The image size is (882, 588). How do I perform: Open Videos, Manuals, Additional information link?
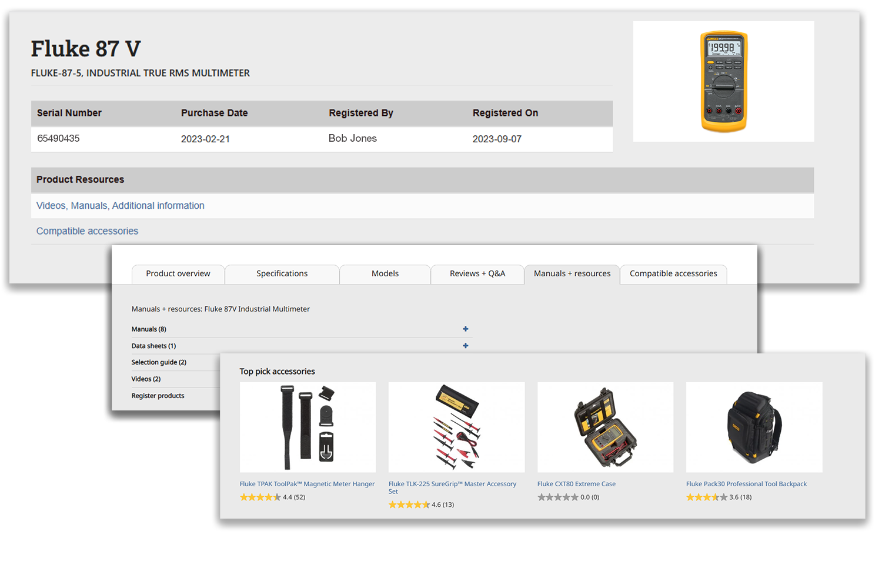point(121,206)
